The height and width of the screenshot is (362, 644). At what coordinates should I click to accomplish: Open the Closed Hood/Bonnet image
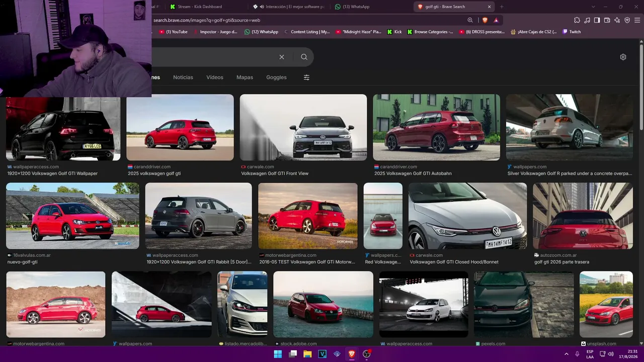[x=468, y=216]
